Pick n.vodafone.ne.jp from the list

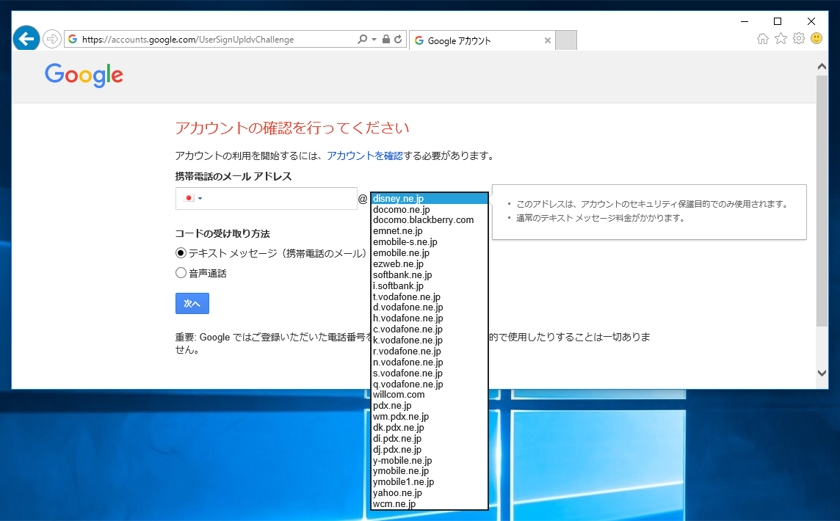[429, 362]
